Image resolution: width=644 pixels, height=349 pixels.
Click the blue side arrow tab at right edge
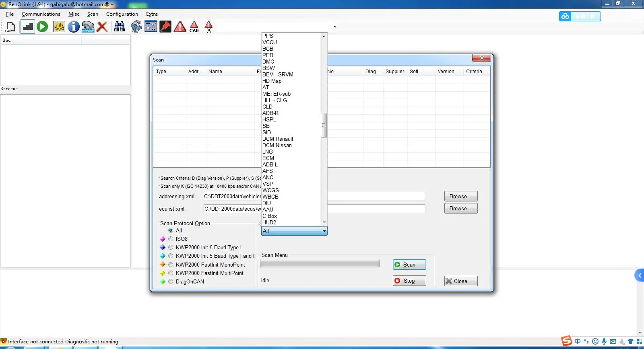[639, 275]
